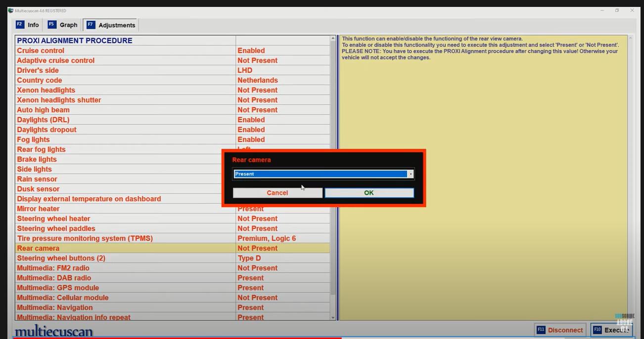Select the Dusk sensor row
Screen dimensions: 644x339
point(119,189)
